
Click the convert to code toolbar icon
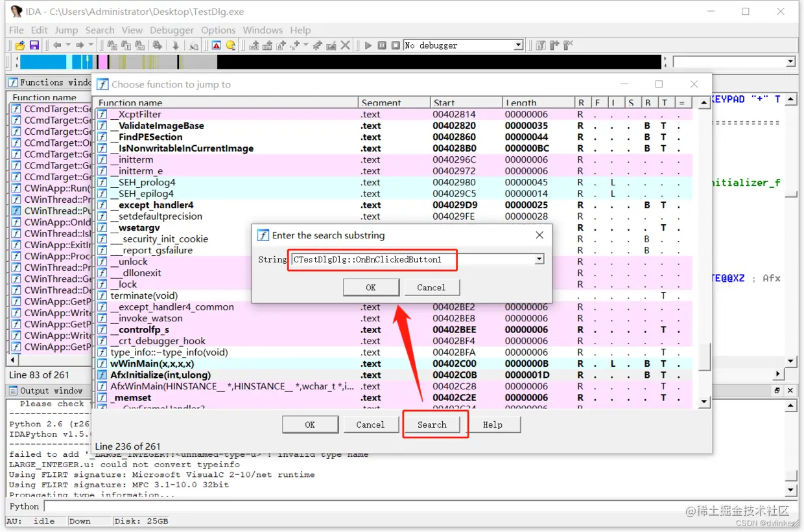[x=254, y=45]
